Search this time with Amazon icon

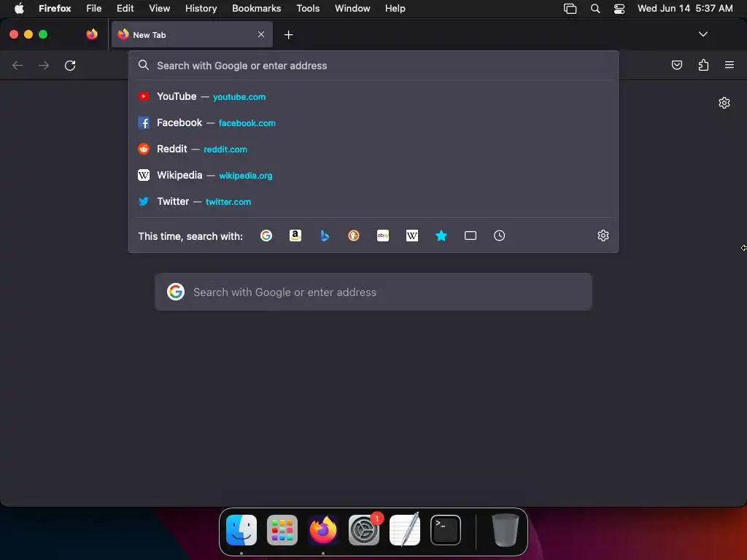(x=295, y=236)
